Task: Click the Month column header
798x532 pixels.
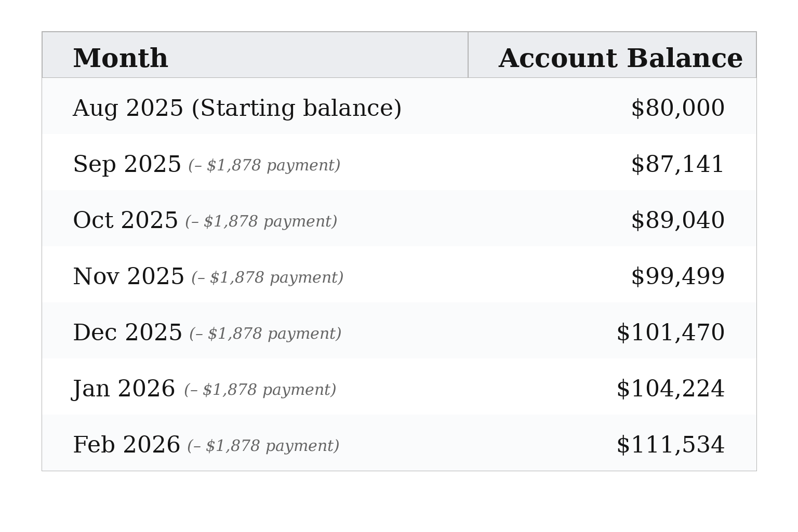Action: pyautogui.click(x=121, y=58)
